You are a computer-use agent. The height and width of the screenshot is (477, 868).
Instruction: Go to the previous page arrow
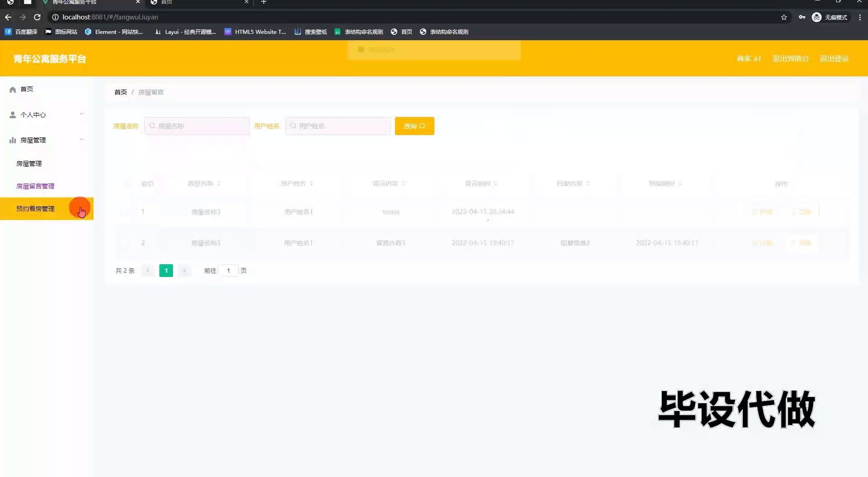click(x=148, y=271)
